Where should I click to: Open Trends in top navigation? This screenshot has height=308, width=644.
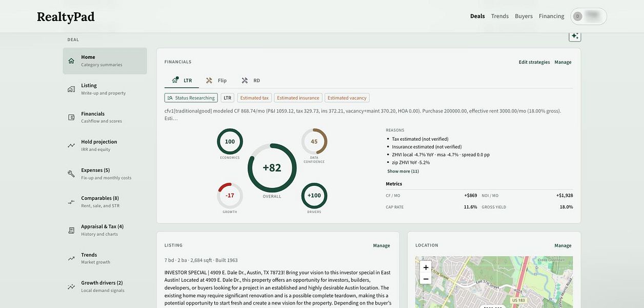pyautogui.click(x=500, y=16)
